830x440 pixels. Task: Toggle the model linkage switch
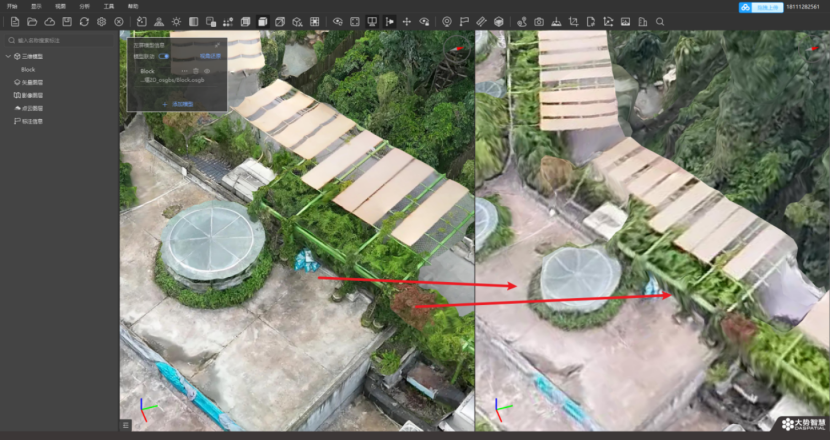coord(164,57)
